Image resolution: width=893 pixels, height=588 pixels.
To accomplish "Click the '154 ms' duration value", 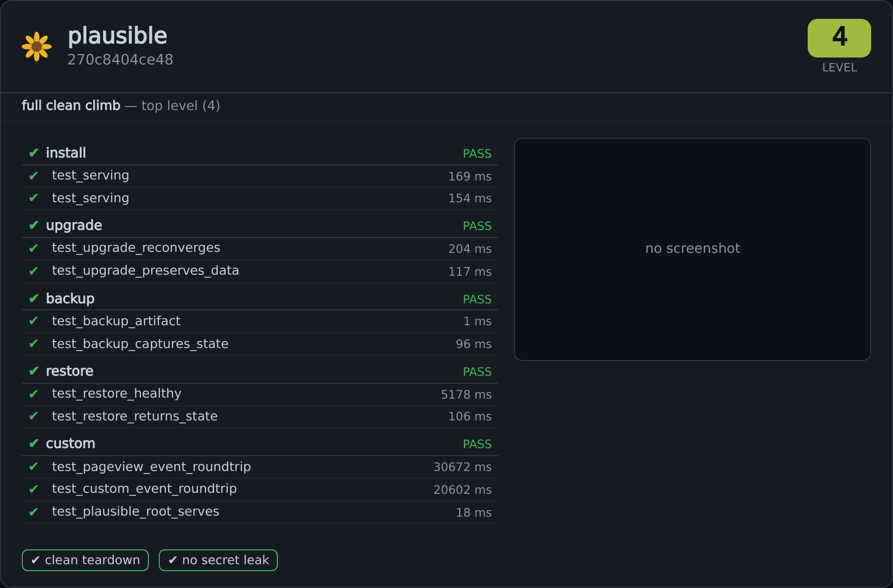I will [470, 198].
